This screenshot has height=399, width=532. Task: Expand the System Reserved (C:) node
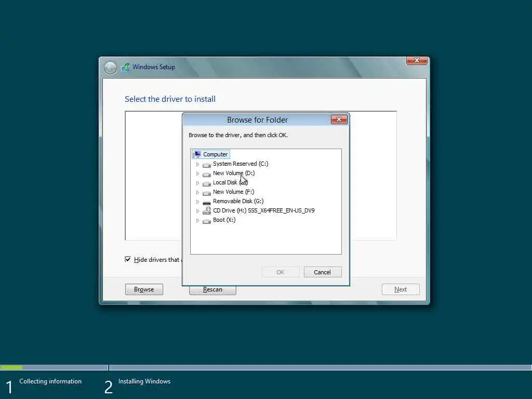197,164
